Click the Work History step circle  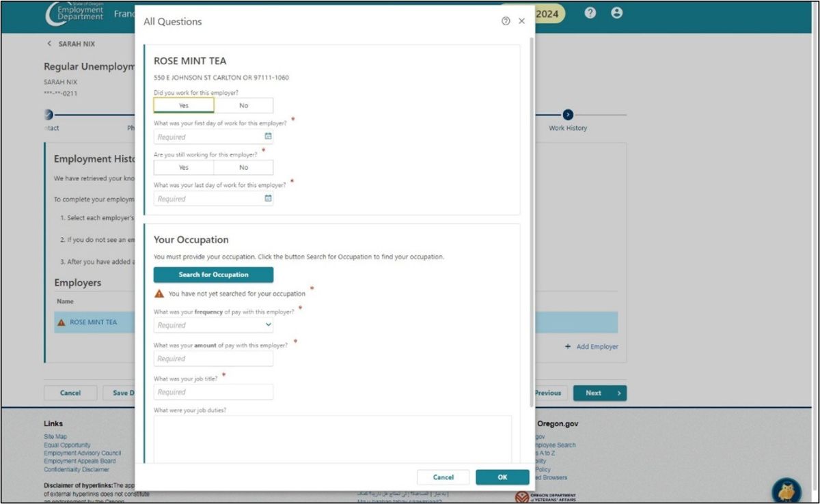568,115
